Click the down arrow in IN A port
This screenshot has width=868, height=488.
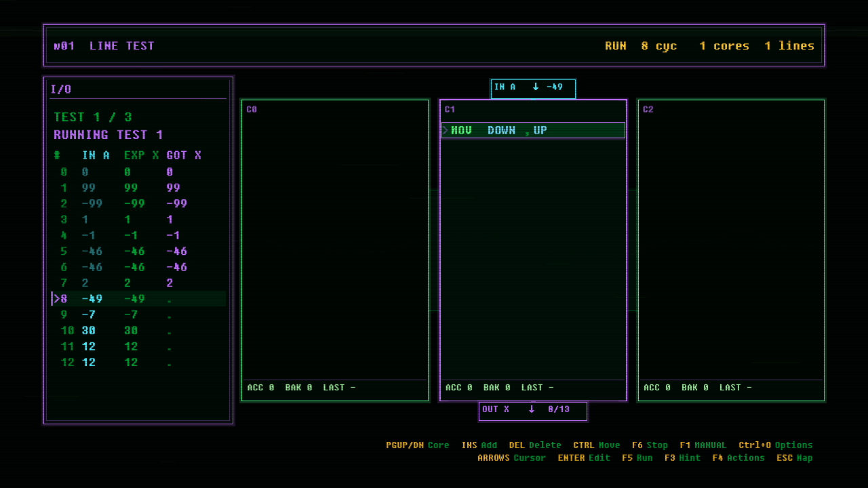[535, 87]
